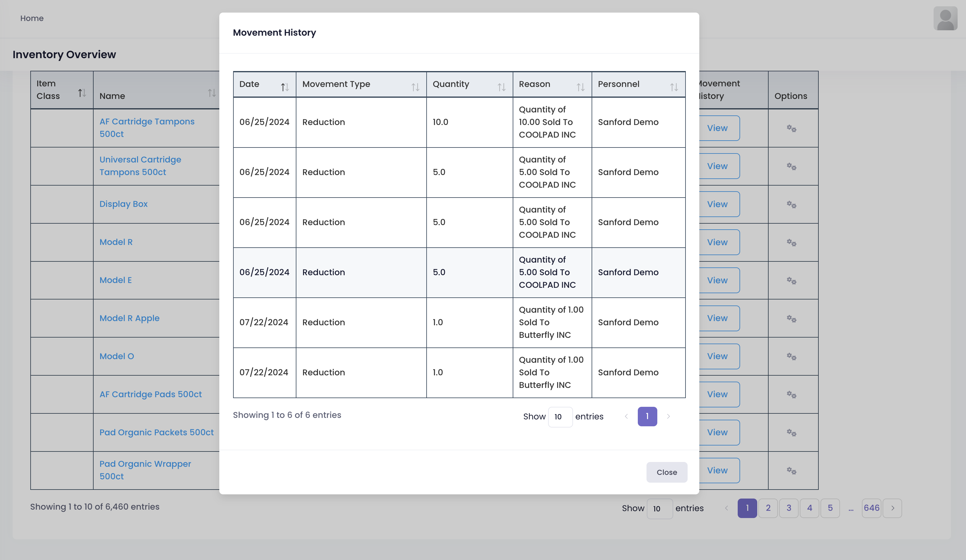Viewport: 966px width, 560px height.
Task: Open modal Show entries count dropdown
Action: pos(560,417)
